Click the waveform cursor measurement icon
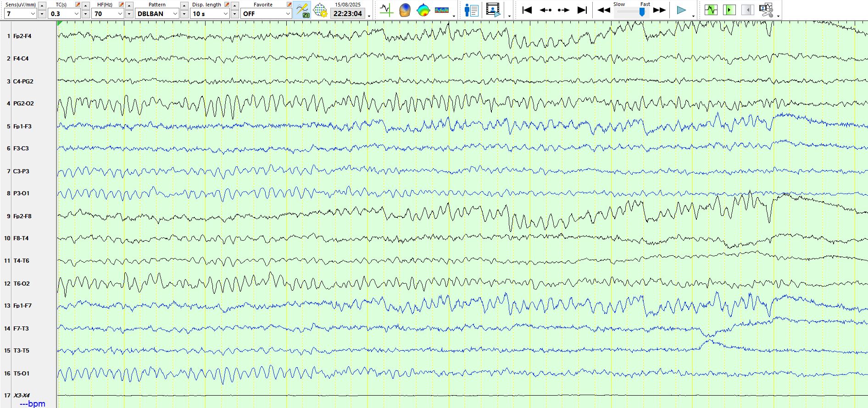This screenshot has height=408, width=868. point(386,10)
